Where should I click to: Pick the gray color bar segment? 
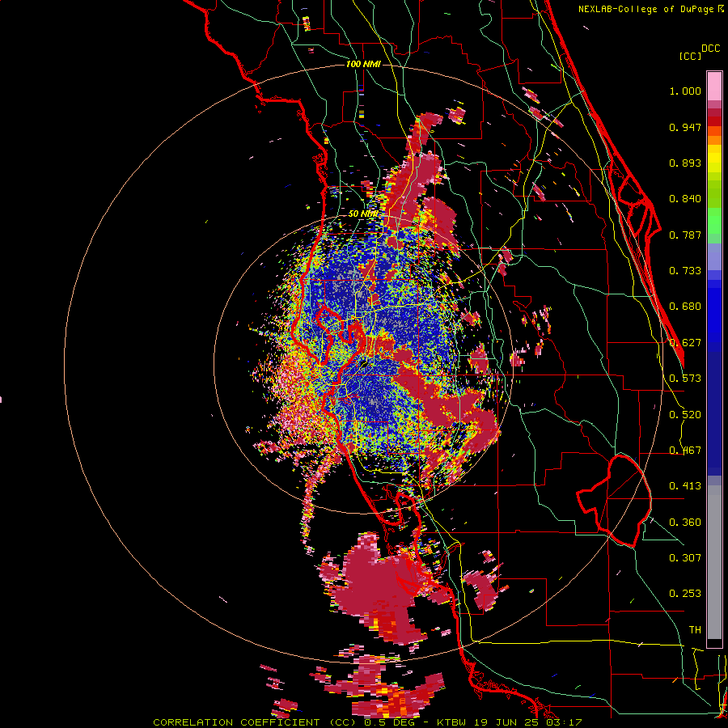pyautogui.click(x=714, y=562)
